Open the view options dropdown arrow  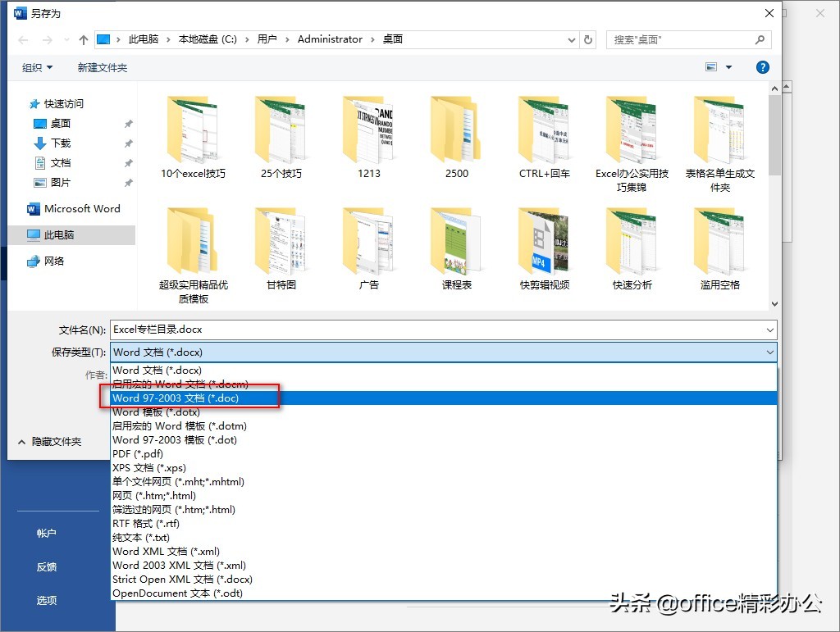point(728,67)
